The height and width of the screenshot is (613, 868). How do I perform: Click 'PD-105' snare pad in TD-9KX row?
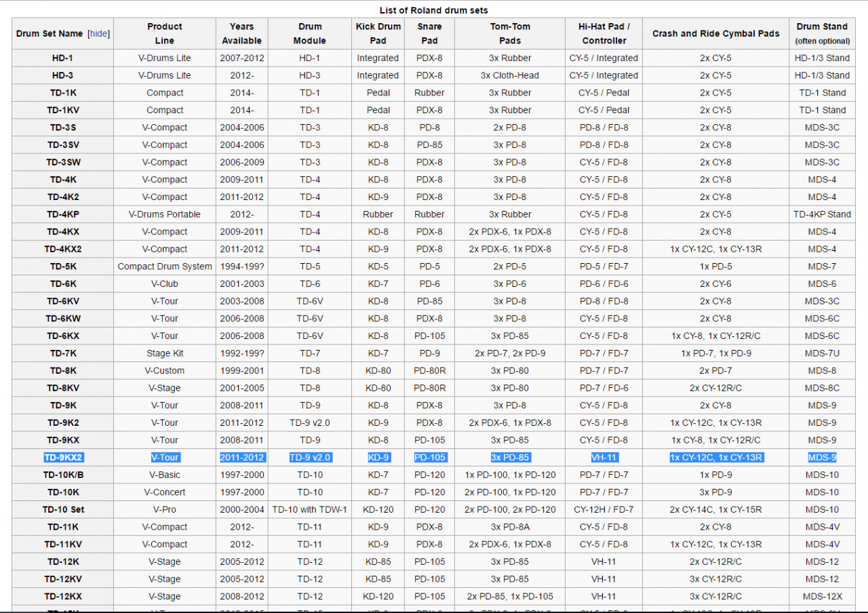point(429,440)
